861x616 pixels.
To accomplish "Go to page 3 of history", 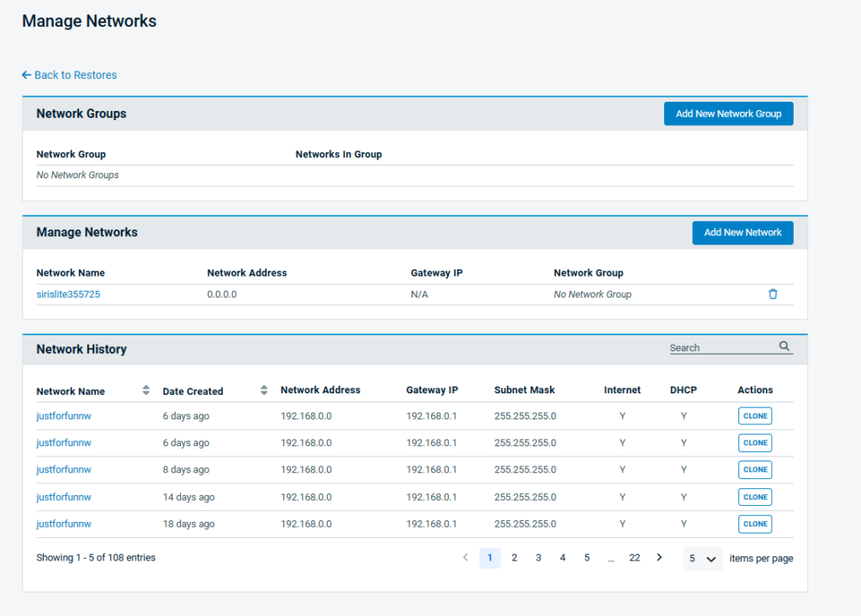I will click(538, 558).
